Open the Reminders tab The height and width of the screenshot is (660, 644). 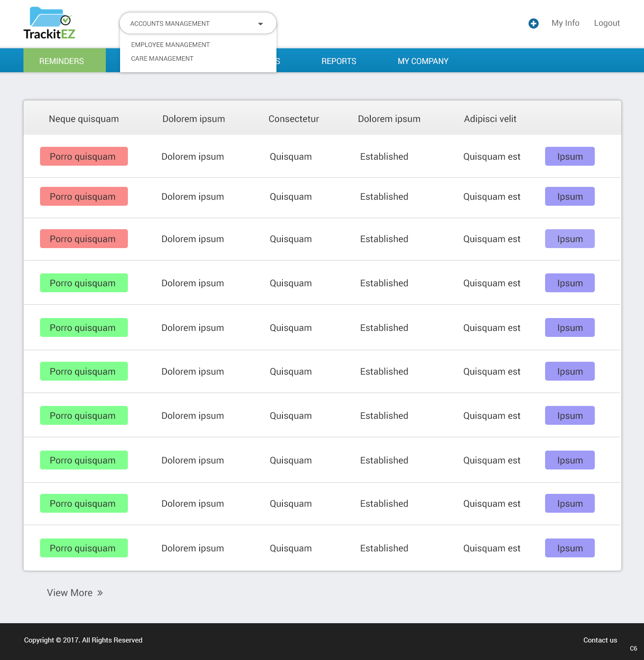tap(62, 61)
